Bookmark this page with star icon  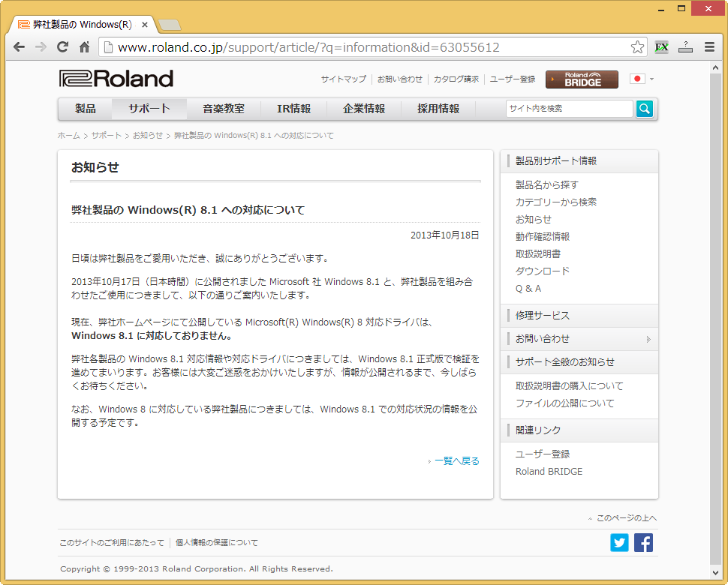click(x=637, y=46)
